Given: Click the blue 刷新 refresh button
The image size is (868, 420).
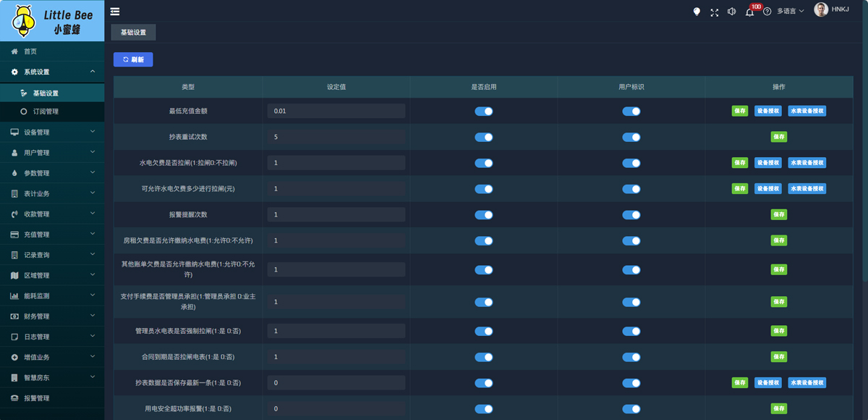Looking at the screenshot, I should tap(133, 59).
